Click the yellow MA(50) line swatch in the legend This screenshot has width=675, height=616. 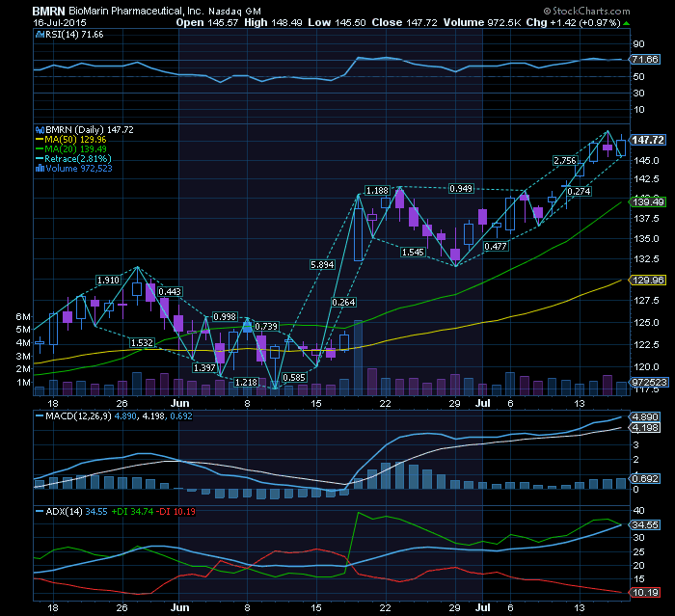pos(40,140)
